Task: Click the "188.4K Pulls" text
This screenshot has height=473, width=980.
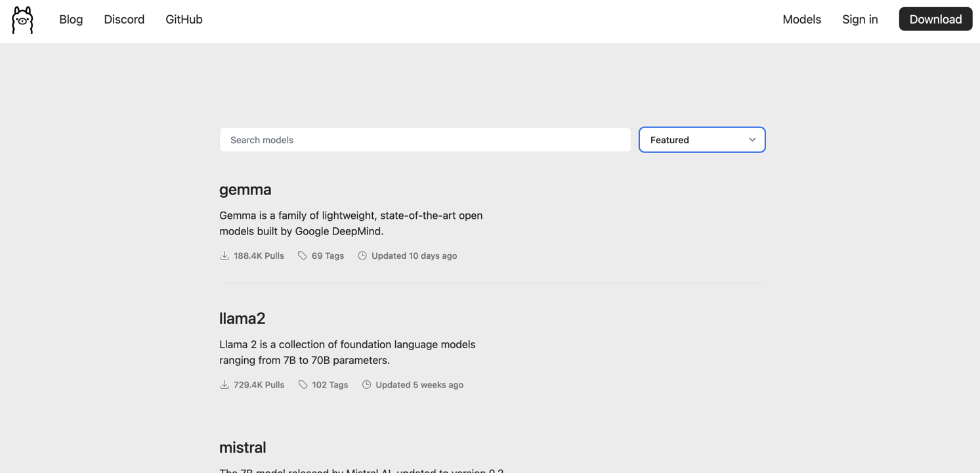Action: [x=259, y=256]
